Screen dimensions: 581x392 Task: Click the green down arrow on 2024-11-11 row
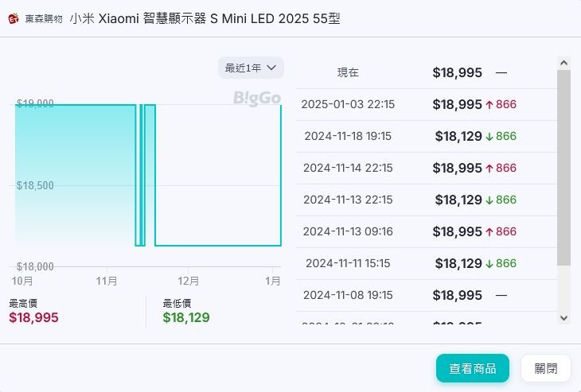pos(489,264)
